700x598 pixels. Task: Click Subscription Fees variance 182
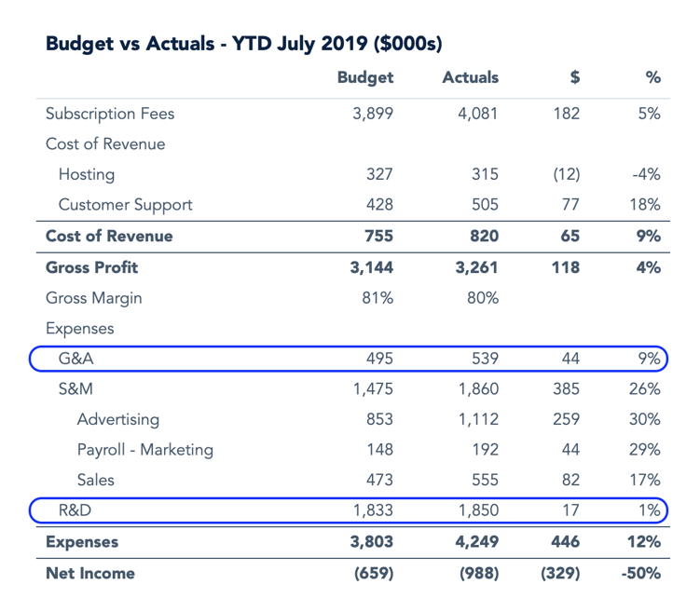[x=567, y=114]
